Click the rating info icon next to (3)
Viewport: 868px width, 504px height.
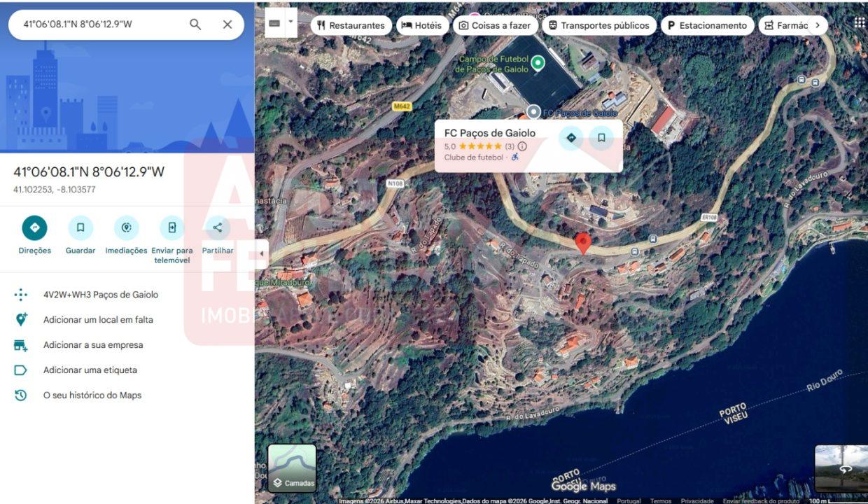point(522,146)
